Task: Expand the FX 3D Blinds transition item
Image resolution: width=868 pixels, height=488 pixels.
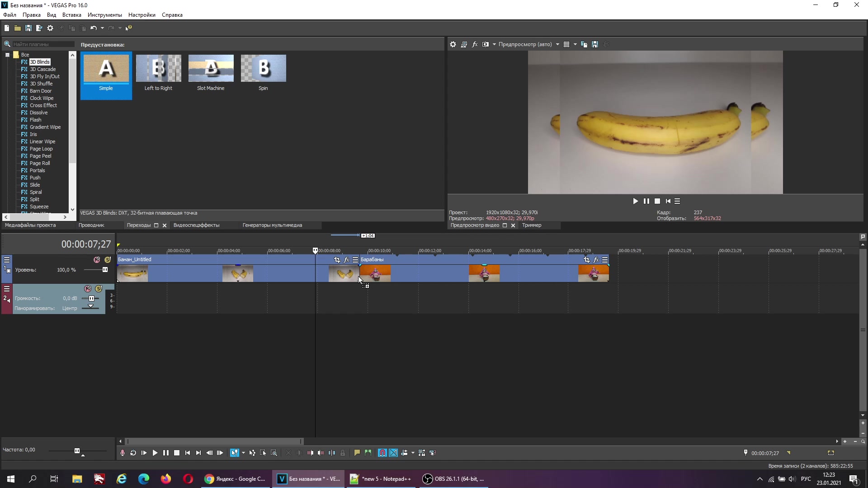Action: click(40, 62)
